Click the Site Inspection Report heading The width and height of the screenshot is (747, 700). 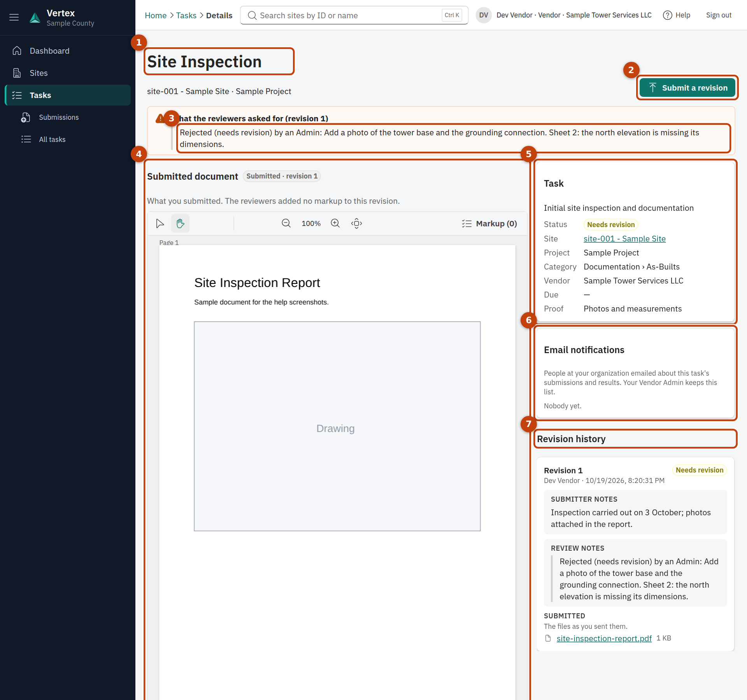[x=257, y=283]
